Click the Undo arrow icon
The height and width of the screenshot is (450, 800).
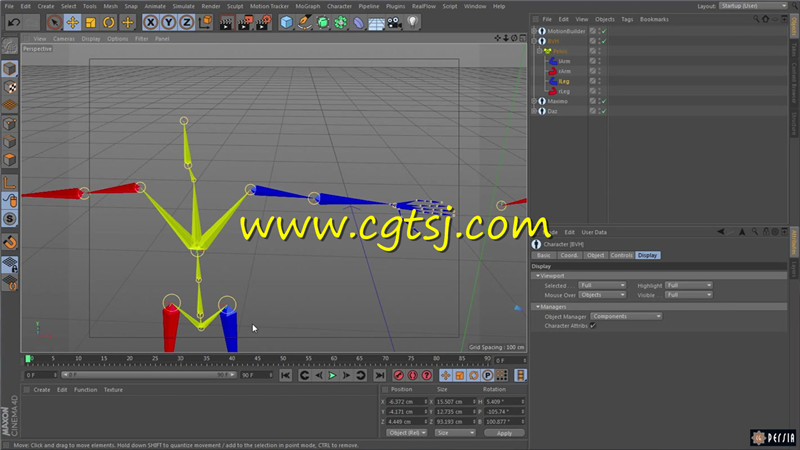click(14, 22)
